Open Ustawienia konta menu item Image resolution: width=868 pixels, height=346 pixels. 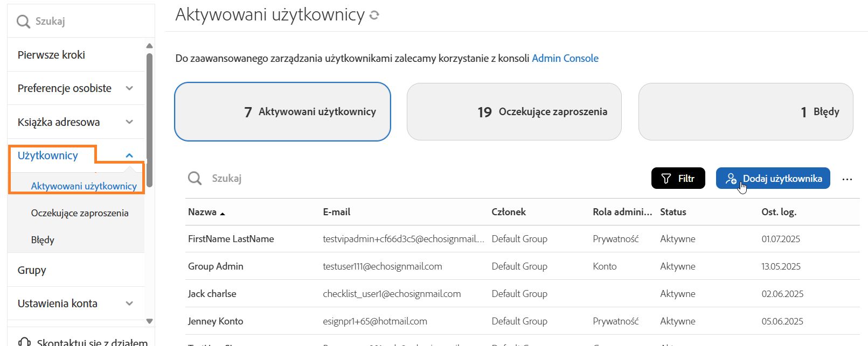point(58,303)
